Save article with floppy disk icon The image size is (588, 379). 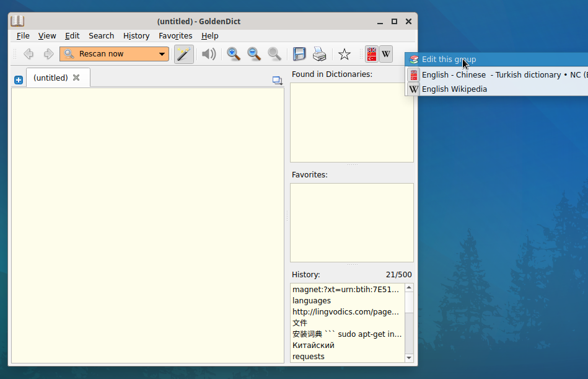point(299,54)
